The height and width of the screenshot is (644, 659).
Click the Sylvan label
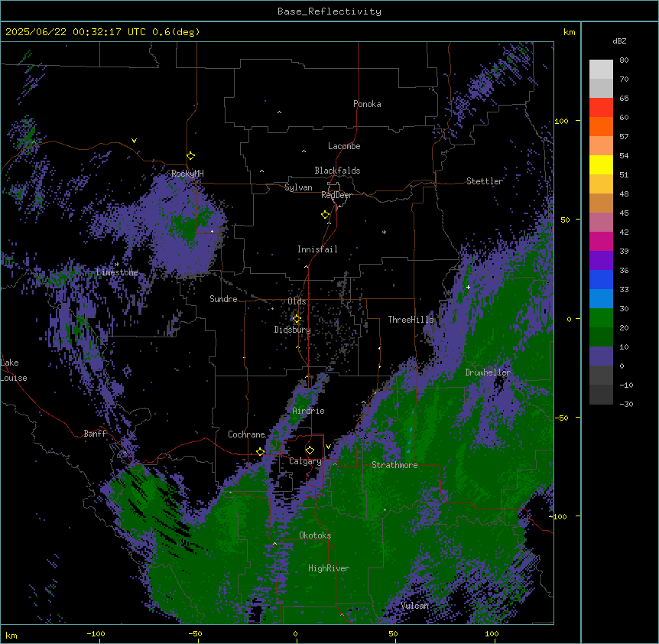298,187
